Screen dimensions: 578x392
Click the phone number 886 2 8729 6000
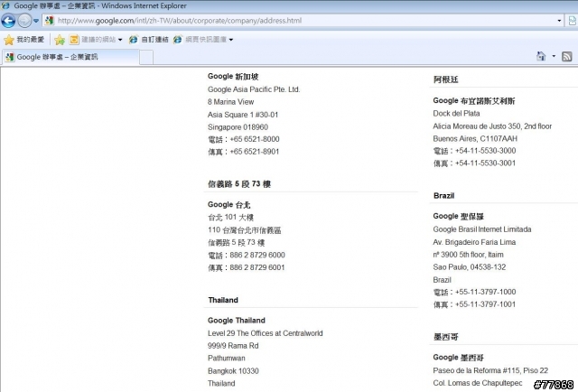(x=257, y=255)
